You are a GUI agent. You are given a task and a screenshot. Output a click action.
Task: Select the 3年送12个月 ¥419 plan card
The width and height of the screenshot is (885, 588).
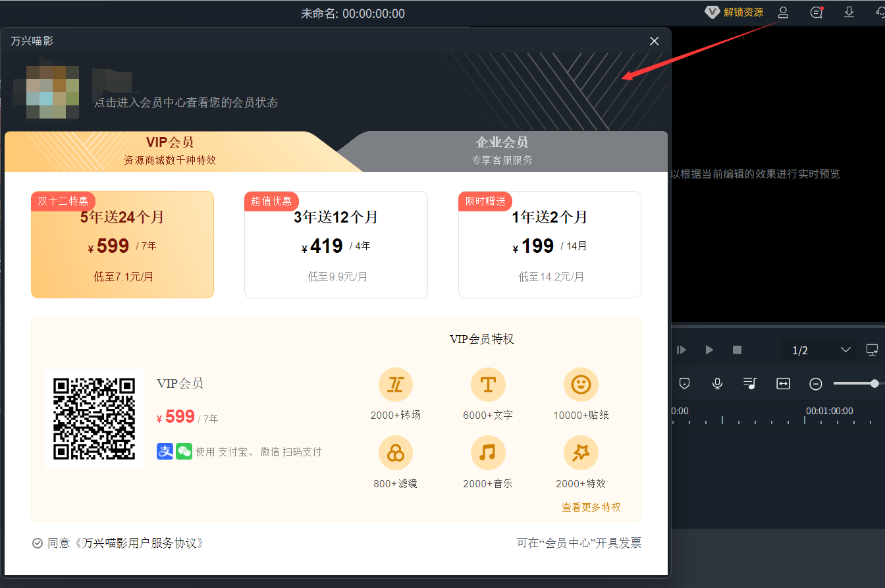[336, 244]
